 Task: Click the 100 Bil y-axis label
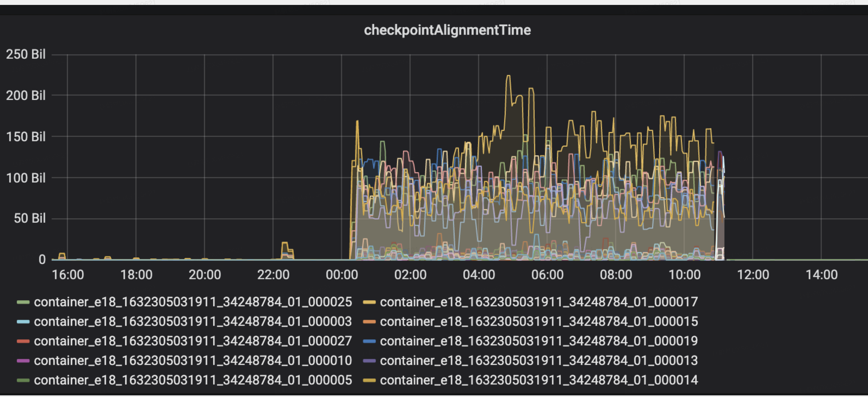26,178
